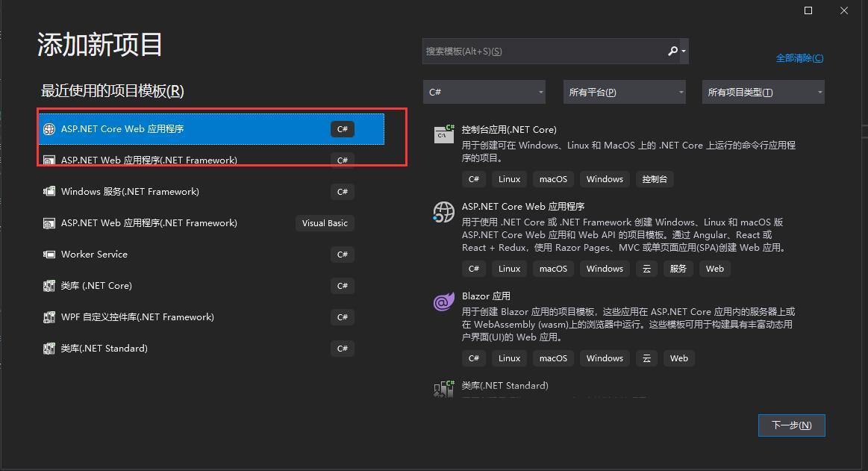The width and height of the screenshot is (868, 471).
Task: Click the 控制台应用(.NET Core) console icon
Action: [x=444, y=134]
